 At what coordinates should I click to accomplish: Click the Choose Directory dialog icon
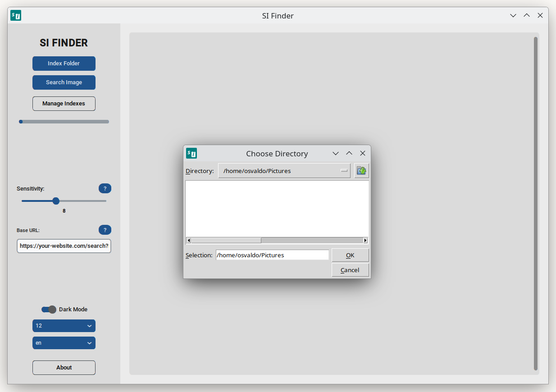191,153
